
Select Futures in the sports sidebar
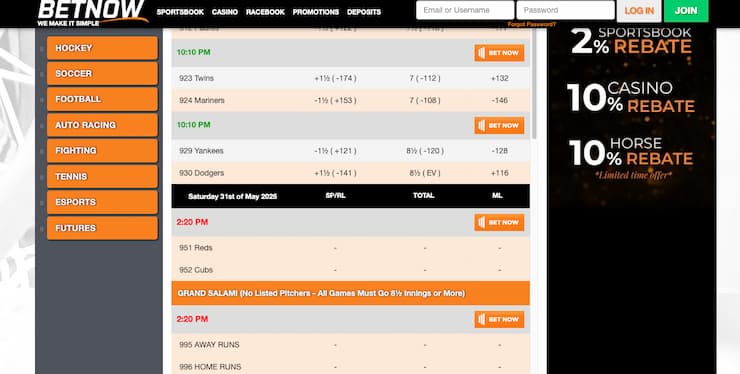point(102,228)
